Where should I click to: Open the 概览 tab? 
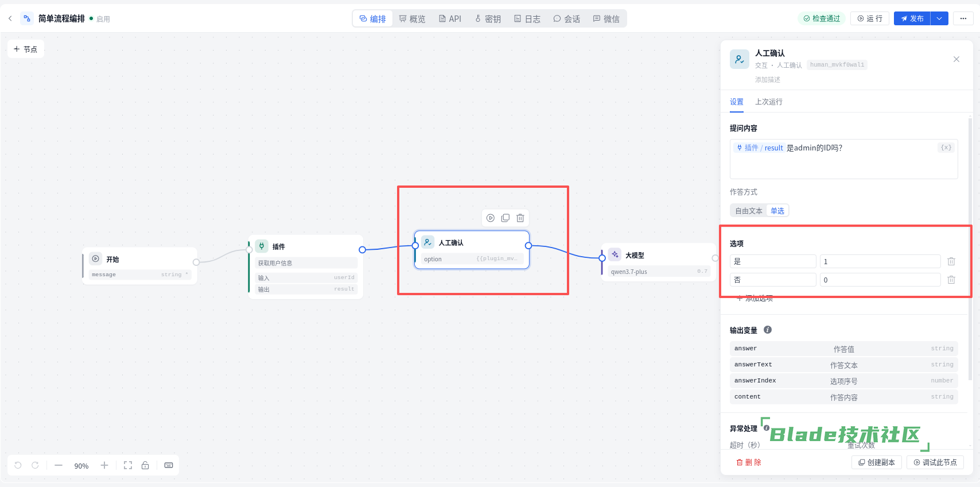pos(412,19)
